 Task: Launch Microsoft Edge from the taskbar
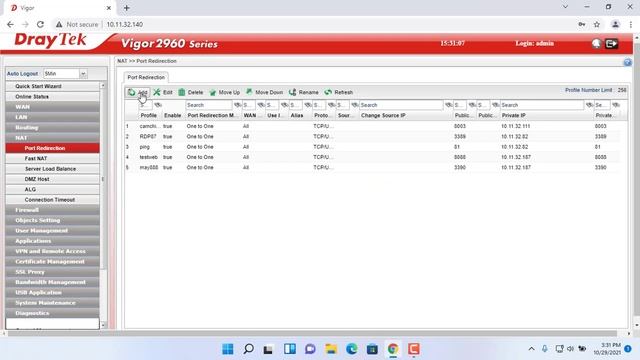pyautogui.click(x=351, y=349)
